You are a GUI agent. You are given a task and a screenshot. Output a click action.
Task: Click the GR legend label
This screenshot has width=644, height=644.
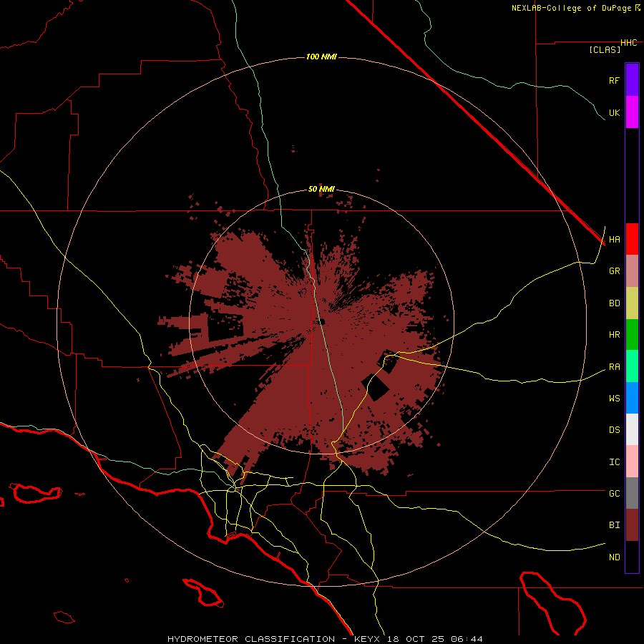(x=614, y=271)
